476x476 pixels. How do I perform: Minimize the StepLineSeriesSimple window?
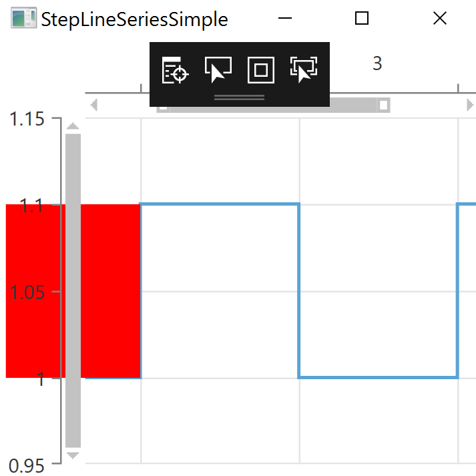tap(284, 19)
